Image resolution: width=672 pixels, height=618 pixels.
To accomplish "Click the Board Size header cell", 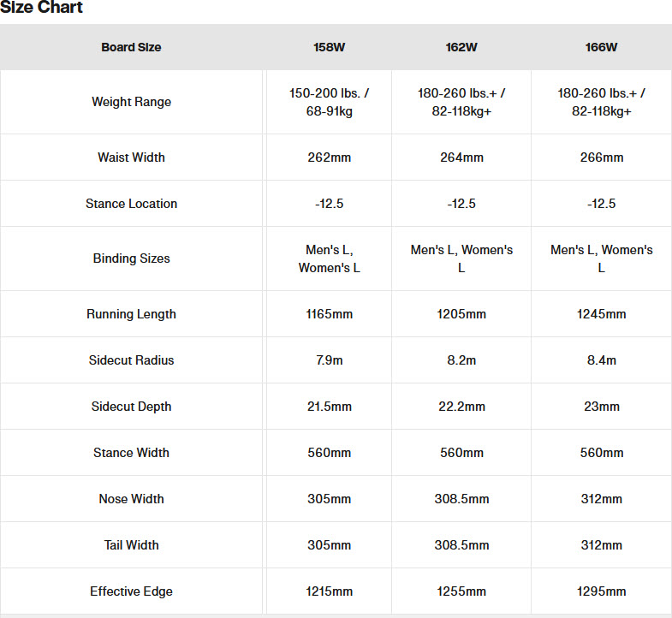I will 131,47.
